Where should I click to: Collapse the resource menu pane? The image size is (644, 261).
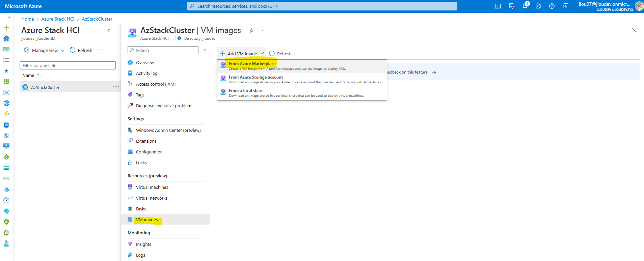(205, 50)
